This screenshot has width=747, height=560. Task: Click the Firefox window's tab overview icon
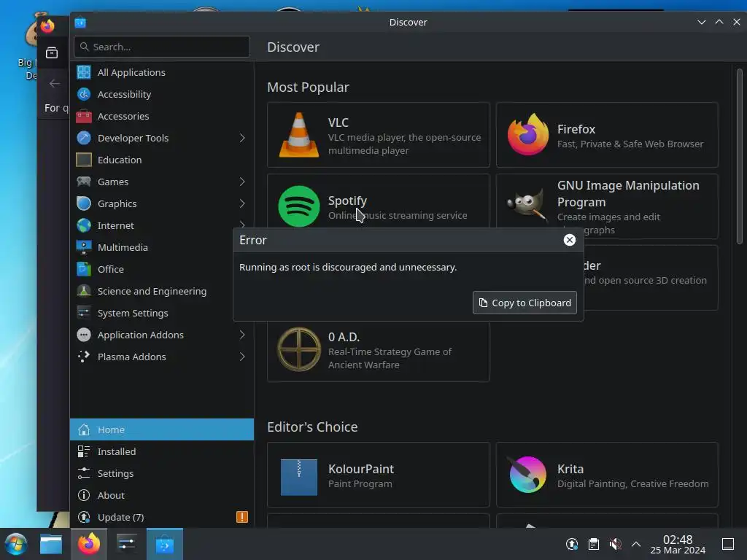pos(52,52)
